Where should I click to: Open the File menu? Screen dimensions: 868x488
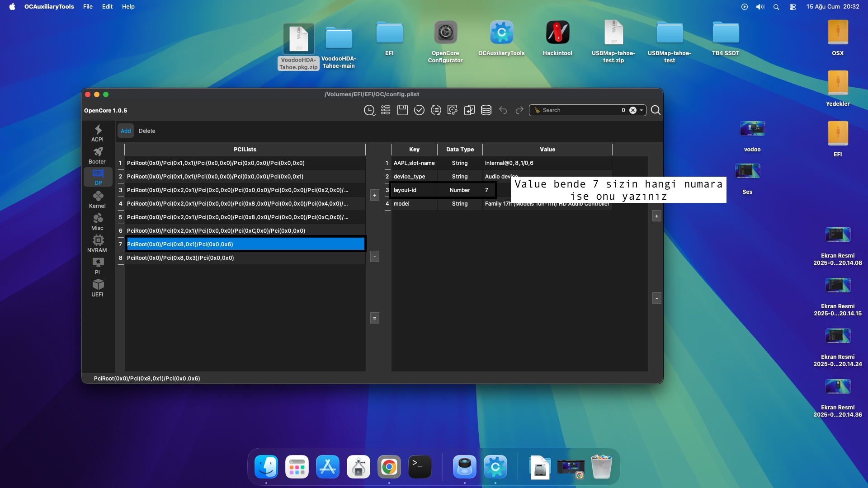88,7
